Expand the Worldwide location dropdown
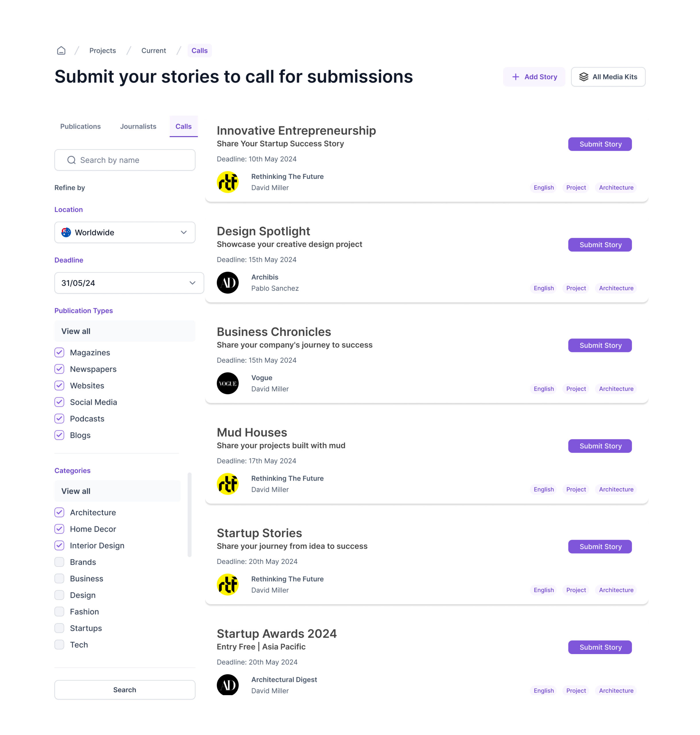Viewport: 700px width, 735px height. point(183,233)
